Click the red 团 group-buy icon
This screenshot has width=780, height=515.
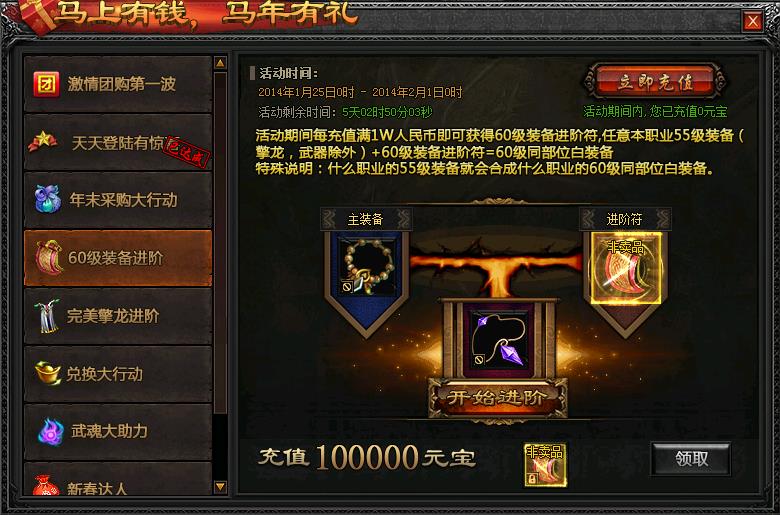pyautogui.click(x=46, y=84)
